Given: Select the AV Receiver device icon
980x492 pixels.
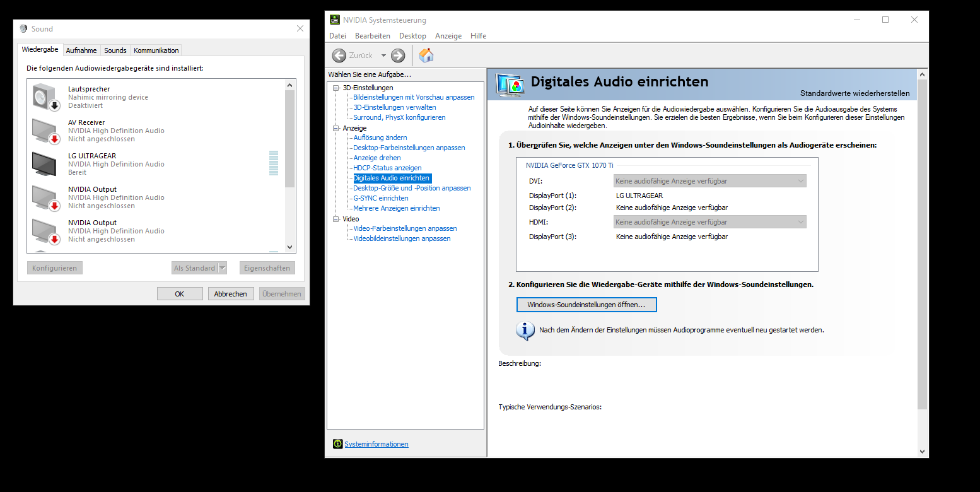Looking at the screenshot, I should click(45, 131).
